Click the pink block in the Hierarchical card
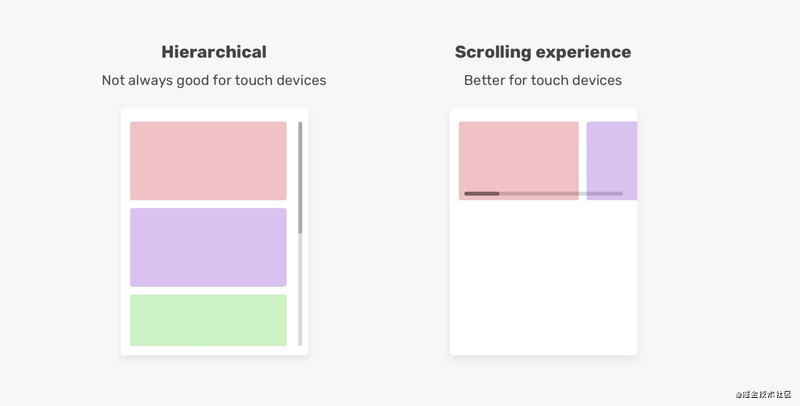Screen dimensions: 800x406 [208, 161]
